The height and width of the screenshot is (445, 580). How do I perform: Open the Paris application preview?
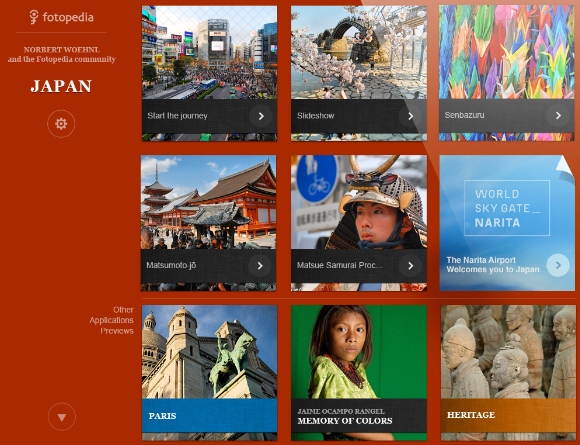[209, 372]
